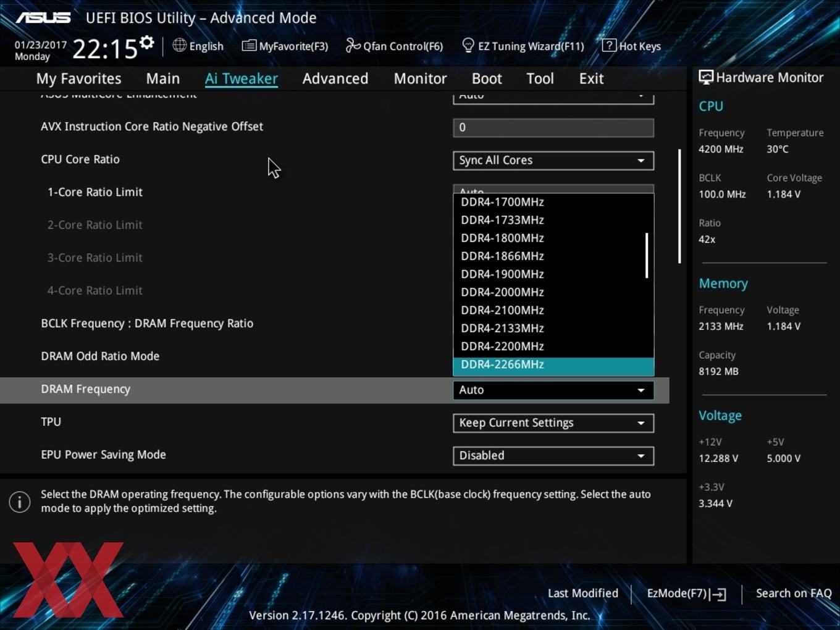Pick DDR4-2200MHz option
Image resolution: width=840 pixels, height=630 pixels.
click(553, 346)
